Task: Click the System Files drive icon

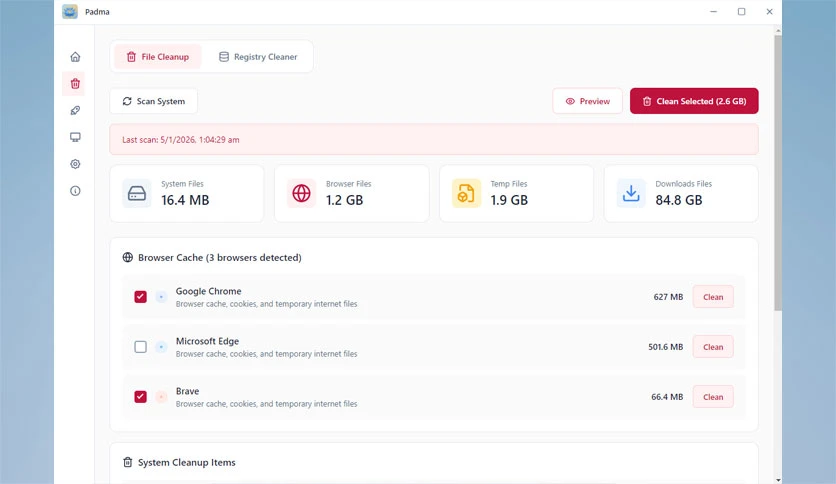Action: [136, 193]
